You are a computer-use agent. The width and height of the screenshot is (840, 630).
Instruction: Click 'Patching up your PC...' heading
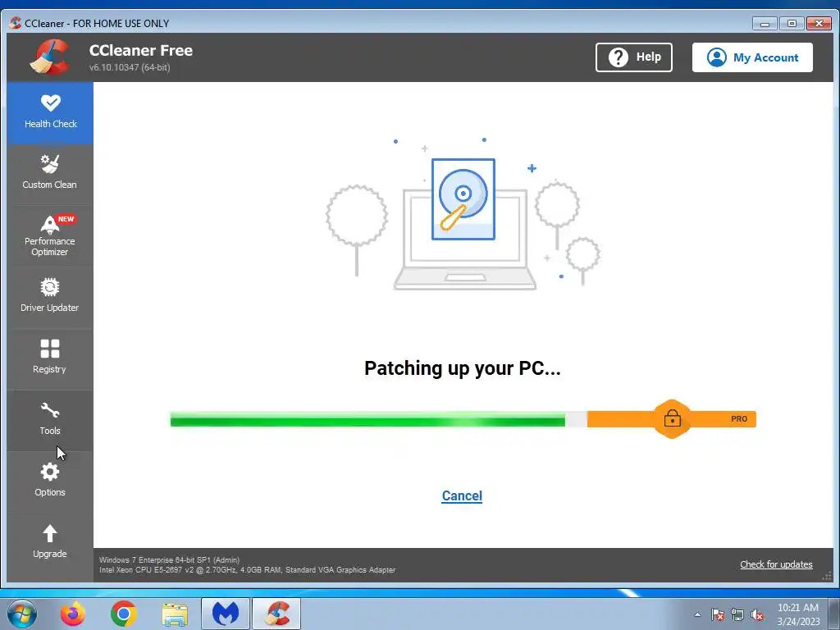[x=463, y=368]
